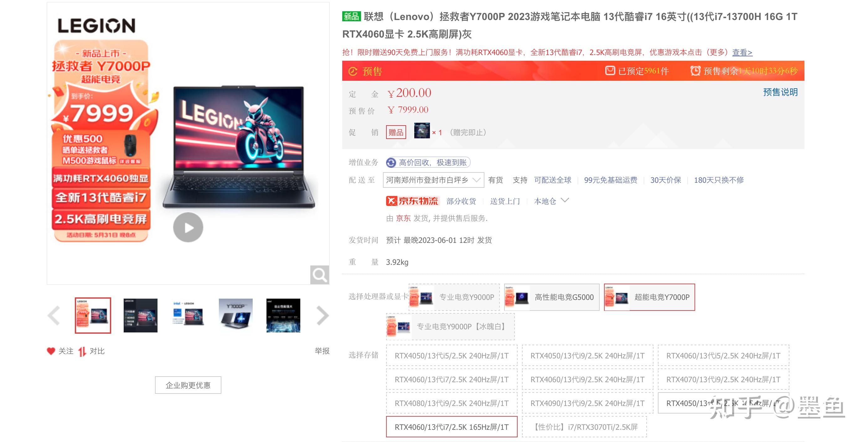Click the magnifier zoom icon on image
The width and height of the screenshot is (868, 442).
point(319,275)
